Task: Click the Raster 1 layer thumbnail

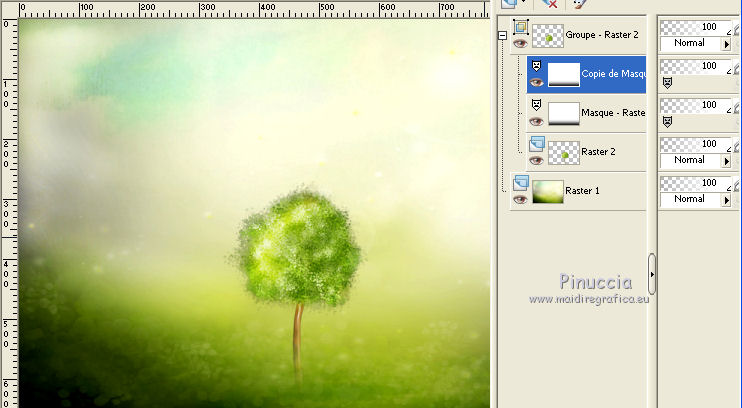Action: (x=548, y=192)
